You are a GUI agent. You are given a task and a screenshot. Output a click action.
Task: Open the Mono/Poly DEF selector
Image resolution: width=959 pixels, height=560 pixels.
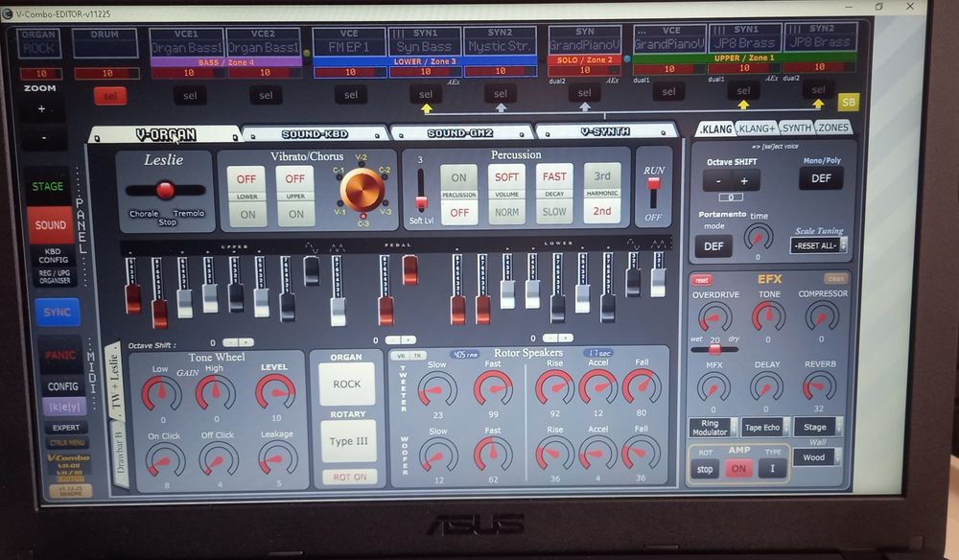[821, 178]
